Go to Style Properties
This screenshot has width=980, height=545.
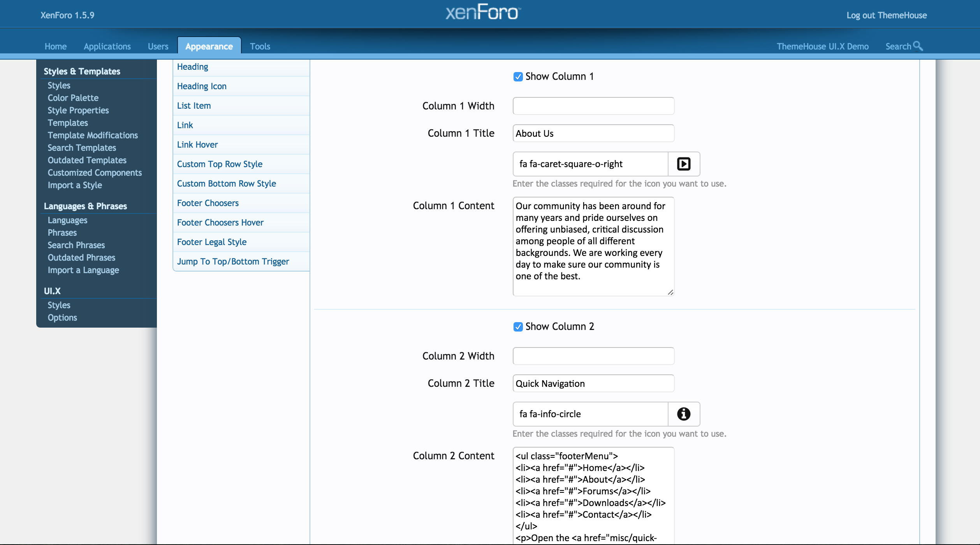pos(78,110)
